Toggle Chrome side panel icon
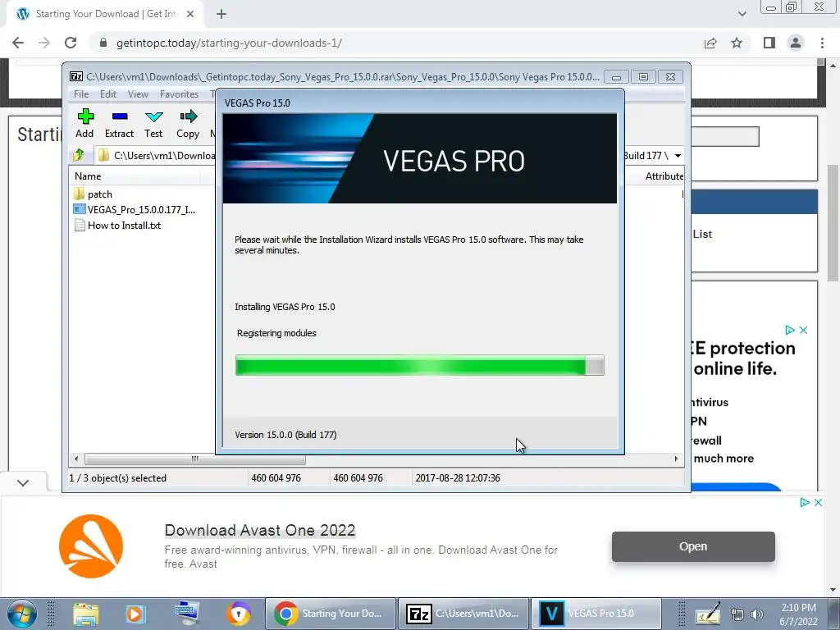The height and width of the screenshot is (630, 840). pyautogui.click(x=769, y=43)
